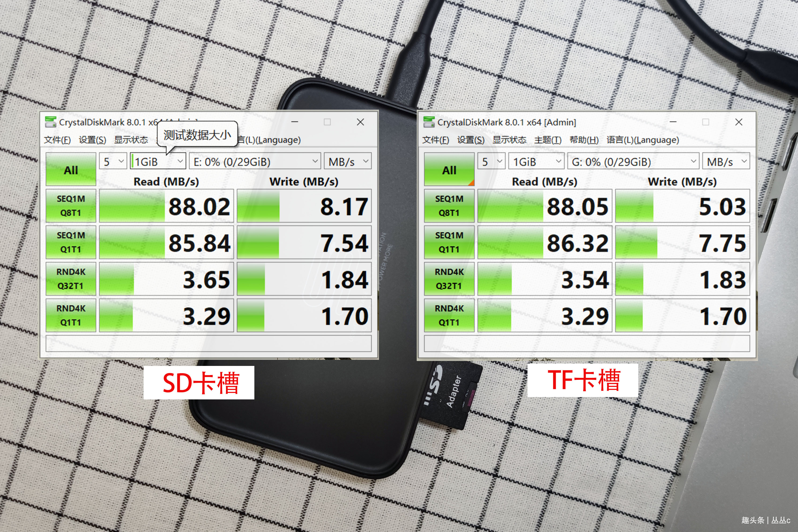Start SEQ1M Q1T1 test in right window

coord(449,242)
